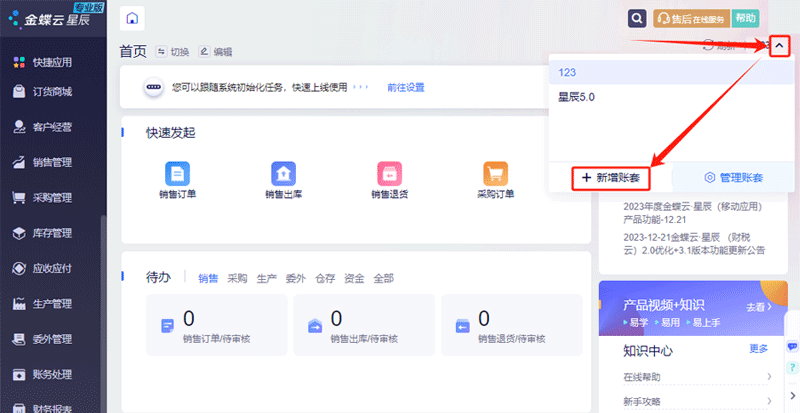The image size is (800, 413).
Task: Launch 采购订单 quick start icon
Action: coord(495,180)
